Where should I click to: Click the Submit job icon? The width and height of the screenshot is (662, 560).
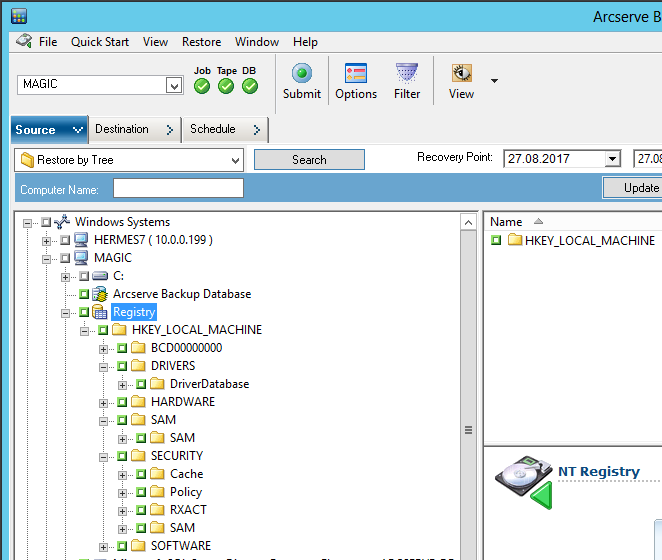tap(302, 73)
